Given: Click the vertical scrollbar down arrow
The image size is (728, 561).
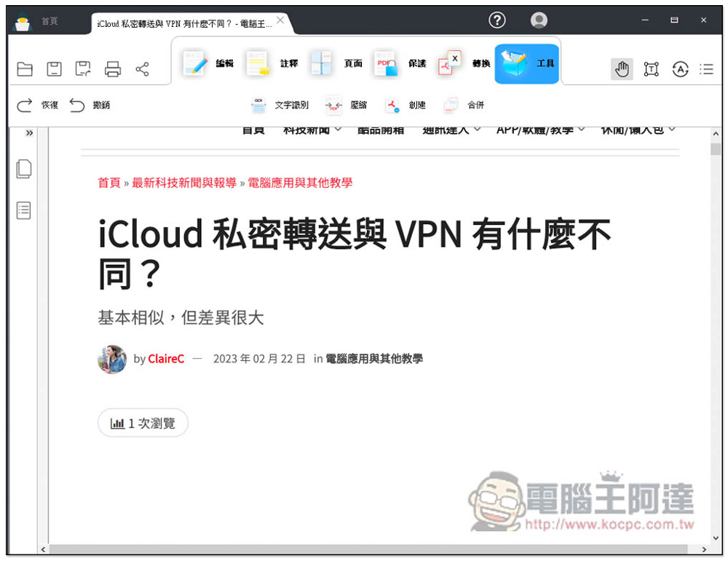Looking at the screenshot, I should pos(716,538).
